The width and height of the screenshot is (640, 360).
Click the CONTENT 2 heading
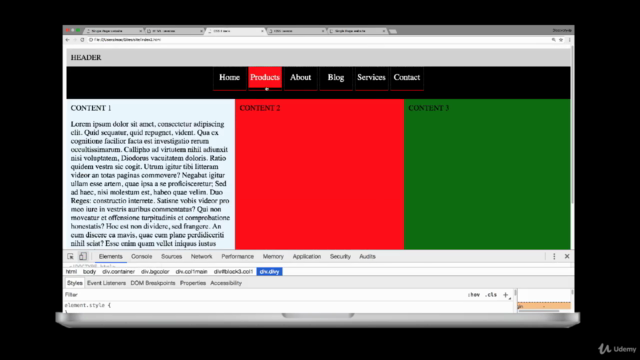pos(260,108)
